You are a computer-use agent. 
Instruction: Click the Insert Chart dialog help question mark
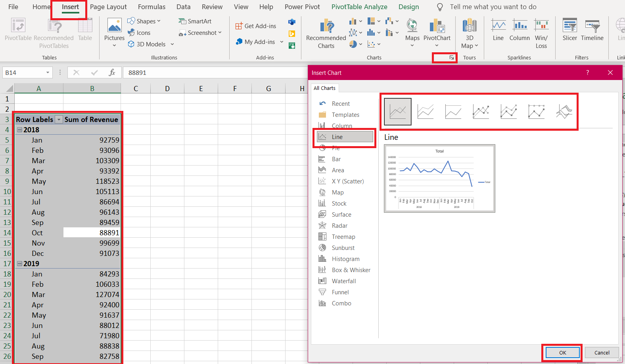[588, 72]
